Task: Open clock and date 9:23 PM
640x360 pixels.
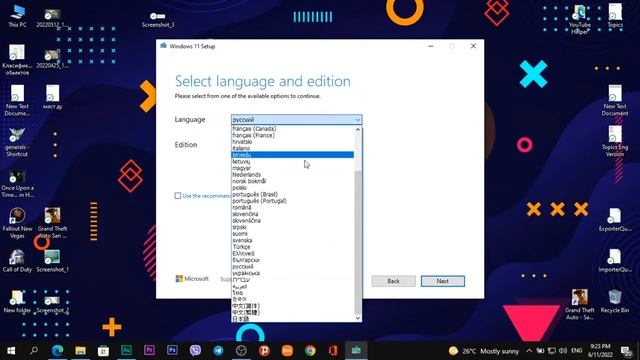Action: pos(600,350)
